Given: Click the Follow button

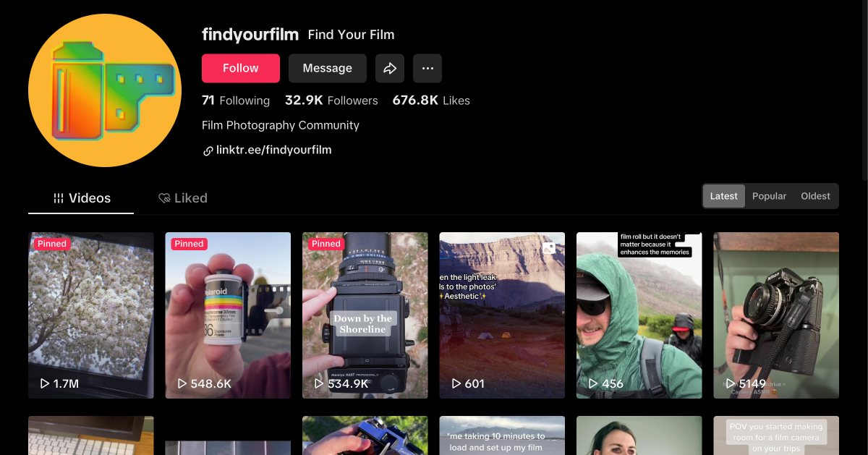Looking at the screenshot, I should 240,68.
